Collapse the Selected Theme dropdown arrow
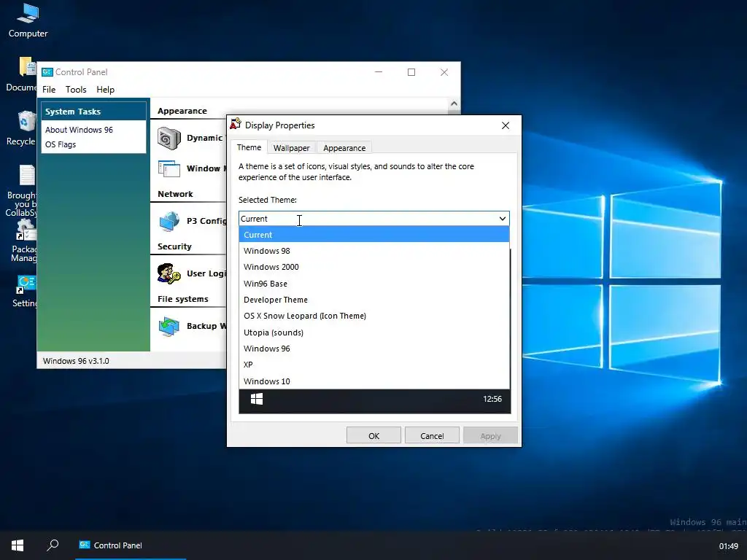The image size is (747, 560). [x=502, y=219]
